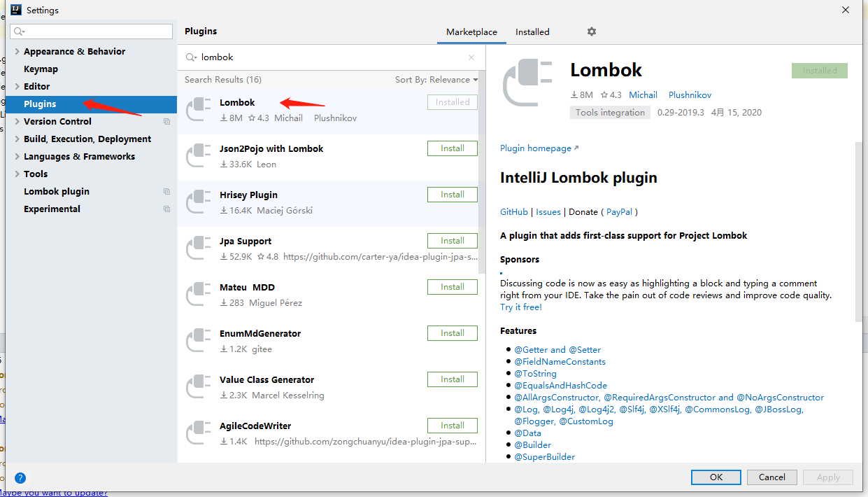Install the AgileCodeWriter plugin
This screenshot has height=497, width=868.
click(453, 426)
